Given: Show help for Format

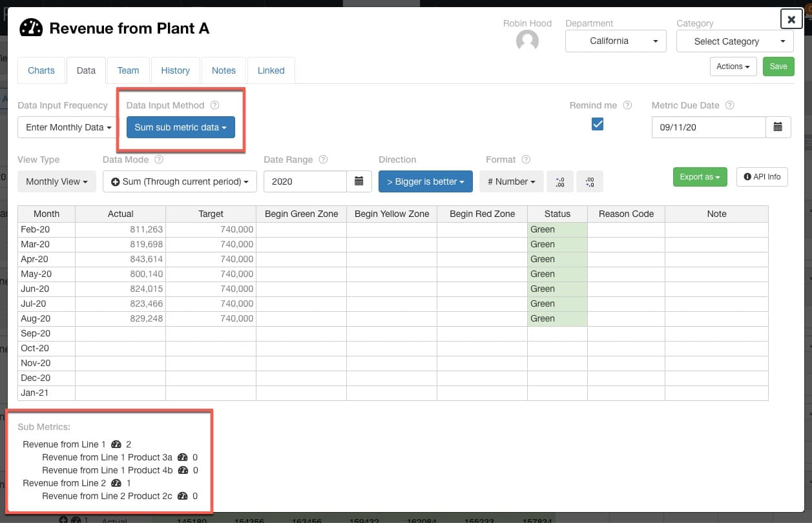Looking at the screenshot, I should click(x=526, y=159).
